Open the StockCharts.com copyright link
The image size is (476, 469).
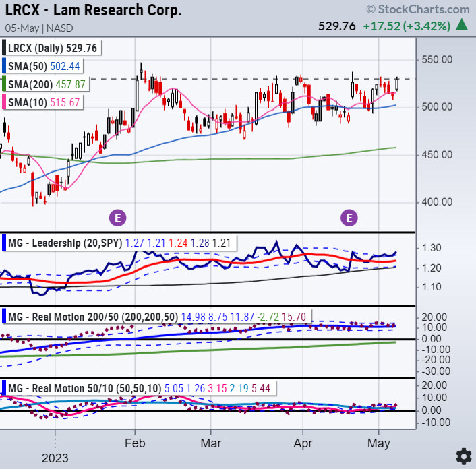click(x=418, y=9)
